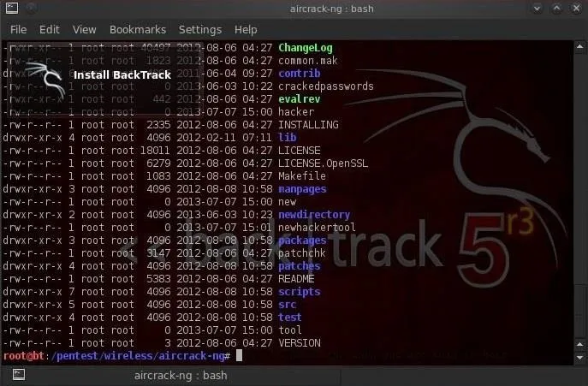Maximize the aircrack-ng terminal window

pos(556,9)
